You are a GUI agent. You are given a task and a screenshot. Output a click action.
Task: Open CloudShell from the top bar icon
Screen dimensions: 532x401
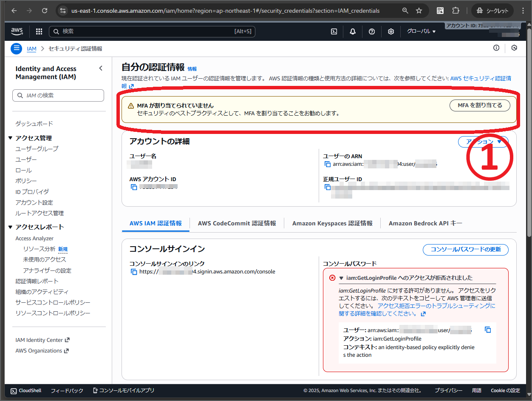coord(334,31)
